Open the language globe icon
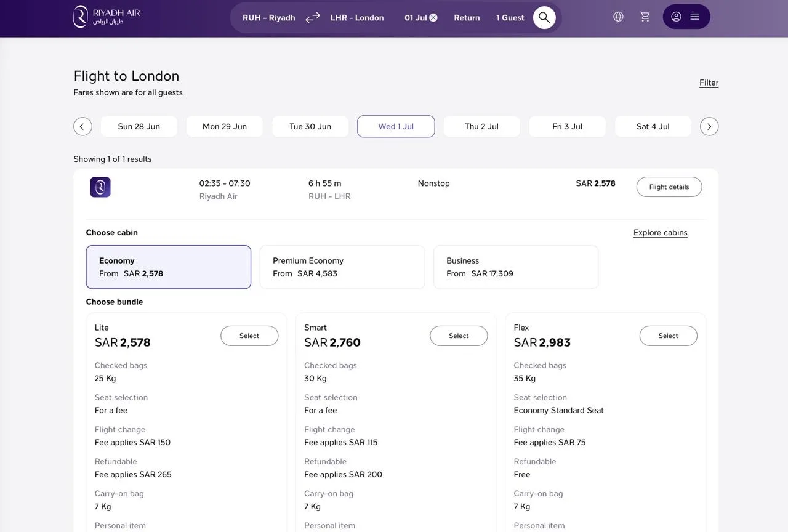This screenshot has height=532, width=788. click(x=618, y=17)
